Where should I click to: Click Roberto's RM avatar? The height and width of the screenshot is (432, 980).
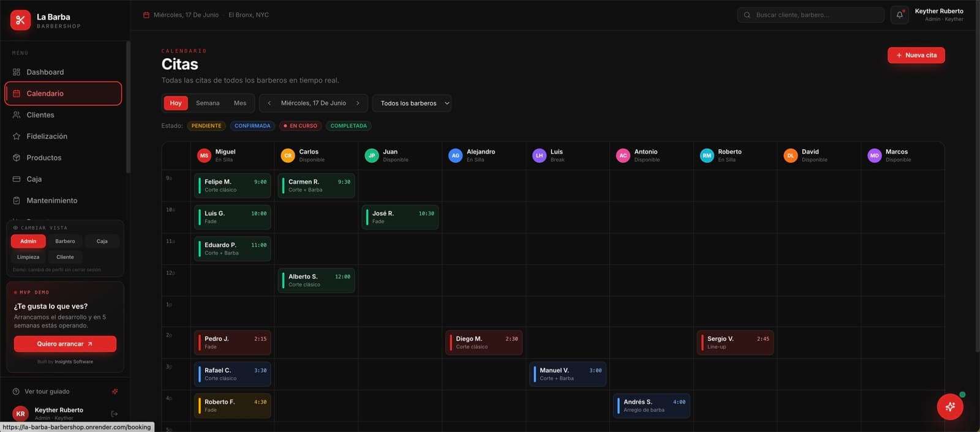pyautogui.click(x=707, y=155)
